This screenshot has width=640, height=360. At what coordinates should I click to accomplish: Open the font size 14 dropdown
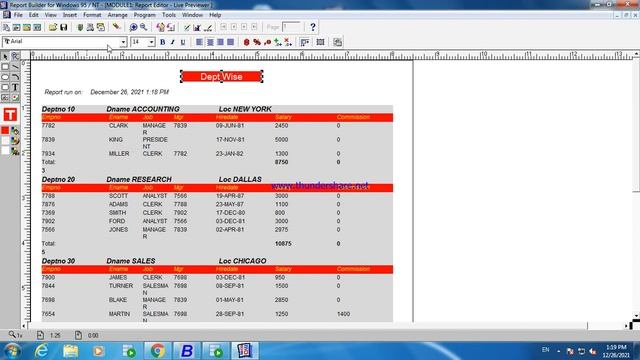coord(151,42)
